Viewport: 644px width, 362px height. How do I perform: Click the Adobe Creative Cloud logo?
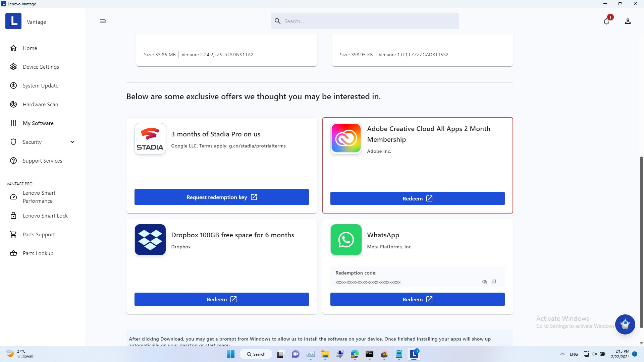click(x=346, y=138)
